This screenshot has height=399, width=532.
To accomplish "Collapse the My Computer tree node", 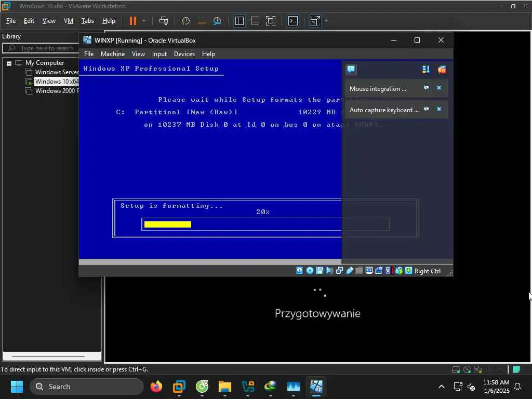I will pyautogui.click(x=9, y=63).
